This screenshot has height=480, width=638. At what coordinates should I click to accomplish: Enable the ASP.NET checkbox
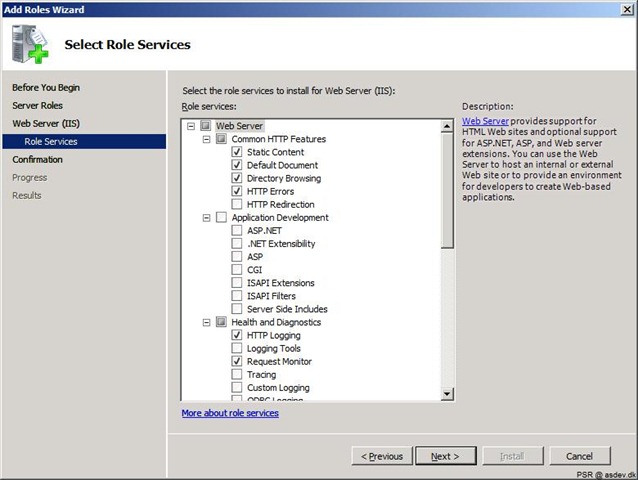237,231
